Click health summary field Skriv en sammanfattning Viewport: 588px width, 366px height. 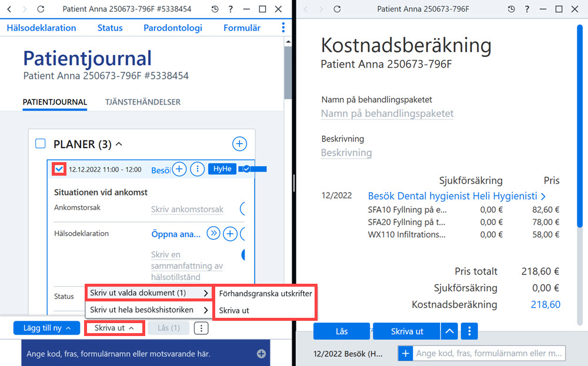187,266
